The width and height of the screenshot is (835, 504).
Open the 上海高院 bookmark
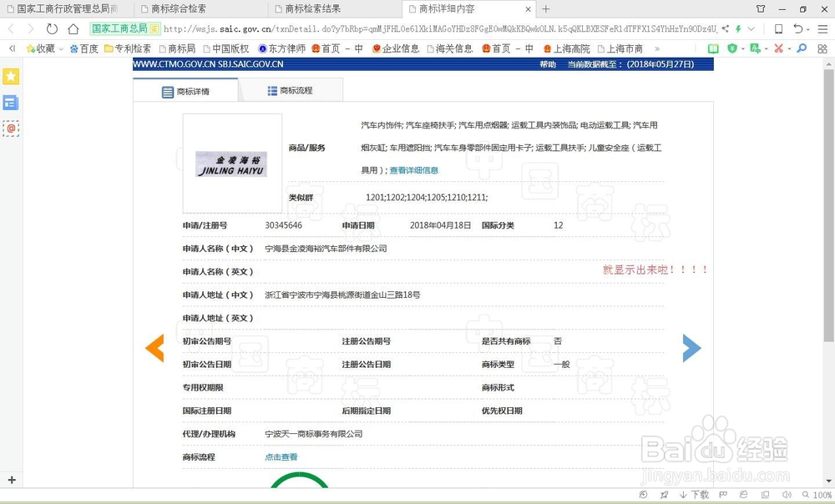[566, 48]
